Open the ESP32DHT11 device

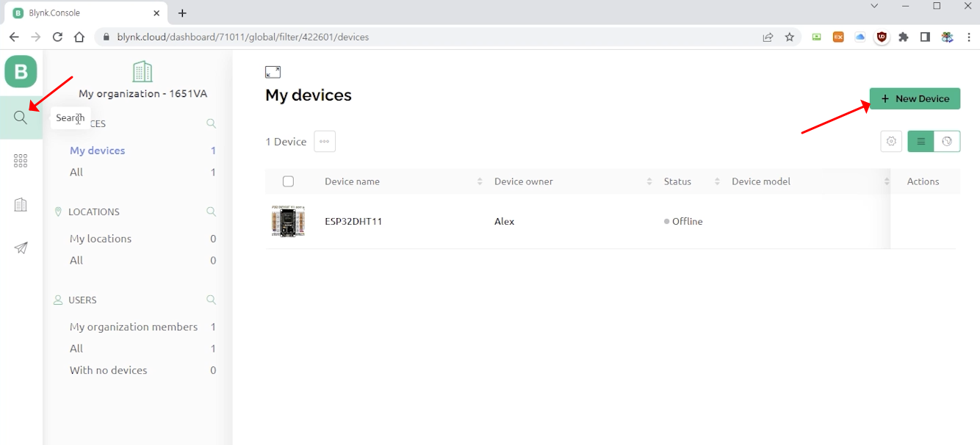pyautogui.click(x=353, y=221)
